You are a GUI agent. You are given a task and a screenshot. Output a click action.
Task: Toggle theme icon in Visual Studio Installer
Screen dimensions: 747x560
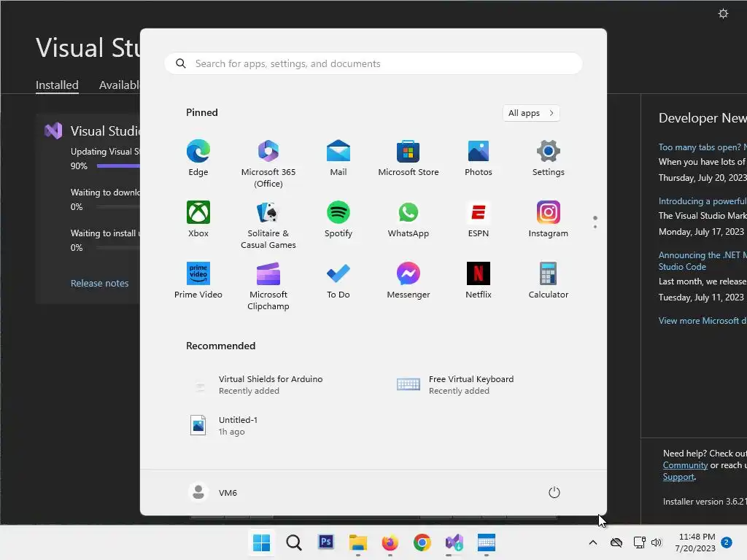tap(723, 13)
